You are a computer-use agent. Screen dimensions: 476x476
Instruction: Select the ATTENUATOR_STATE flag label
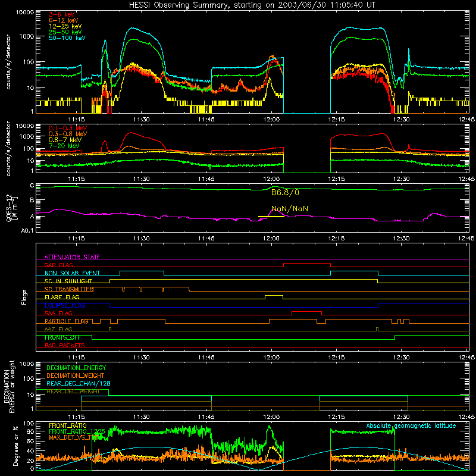72,257
